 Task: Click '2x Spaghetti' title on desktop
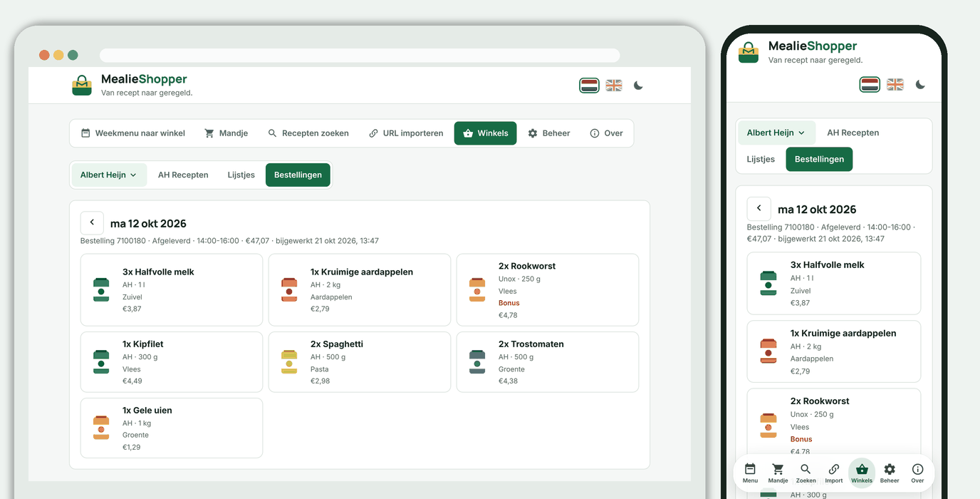tap(337, 344)
